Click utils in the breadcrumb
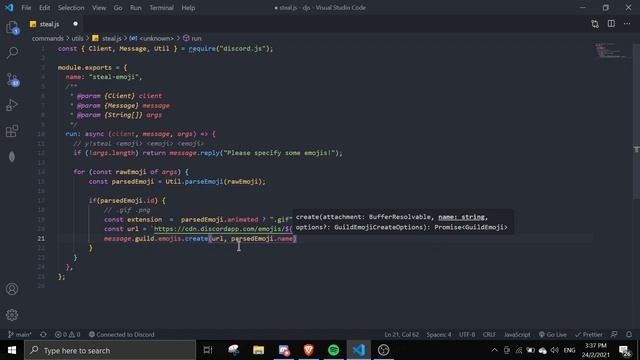Image resolution: width=640 pixels, height=360 pixels. (x=77, y=38)
